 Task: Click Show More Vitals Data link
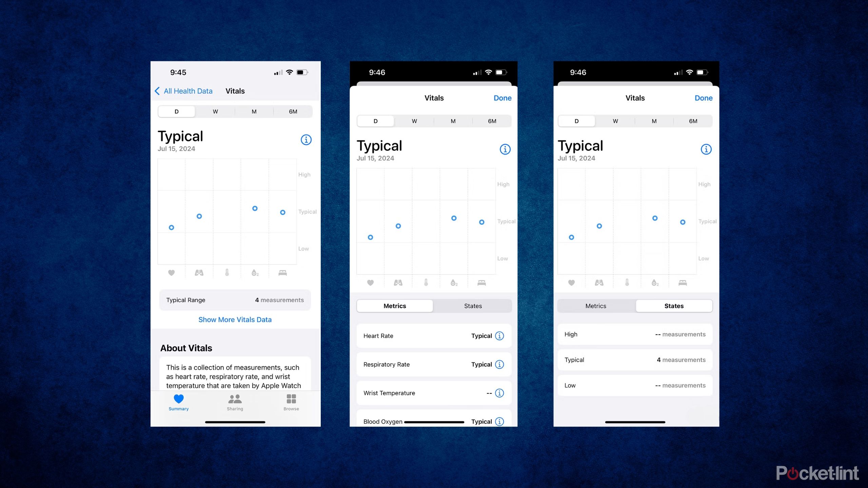point(235,319)
